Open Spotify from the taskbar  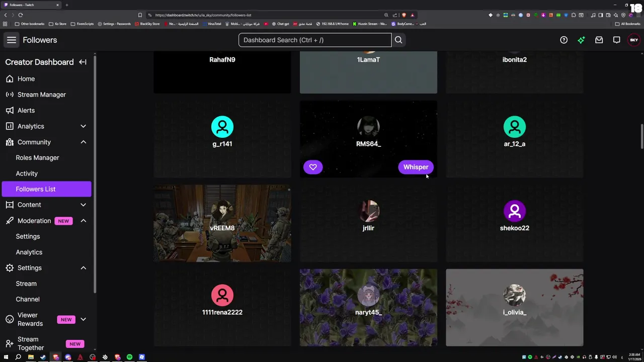[129, 357]
